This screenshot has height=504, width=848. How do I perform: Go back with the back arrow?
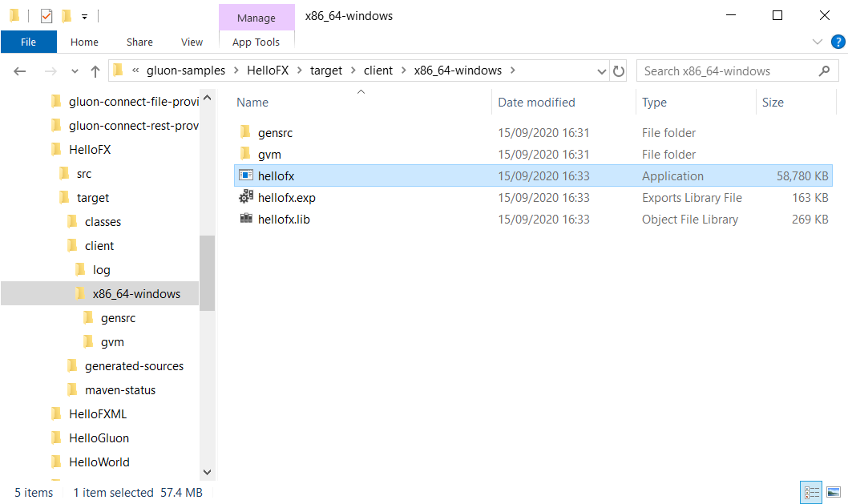[20, 71]
